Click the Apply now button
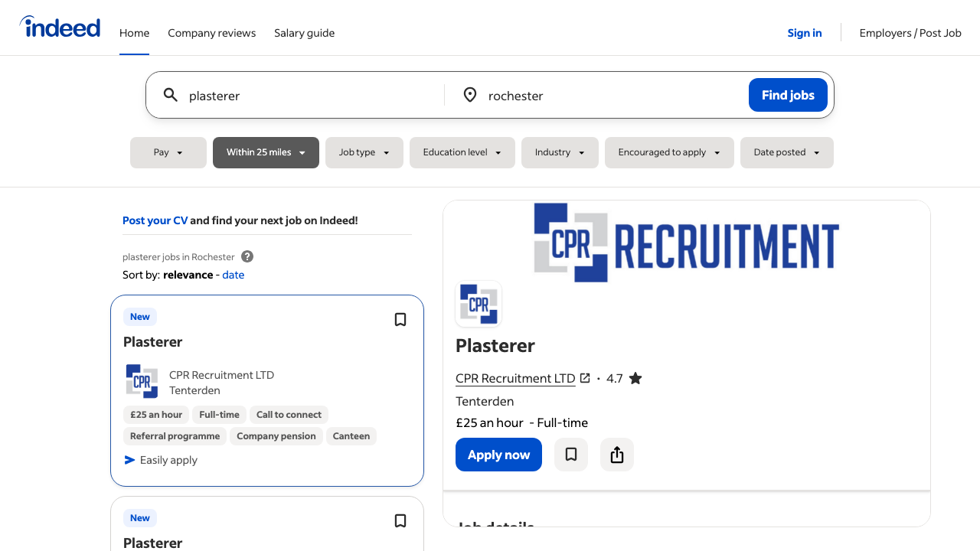980x551 pixels. coord(498,455)
